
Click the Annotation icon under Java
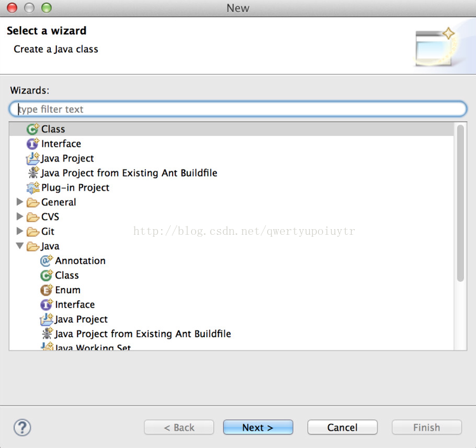pyautogui.click(x=46, y=260)
